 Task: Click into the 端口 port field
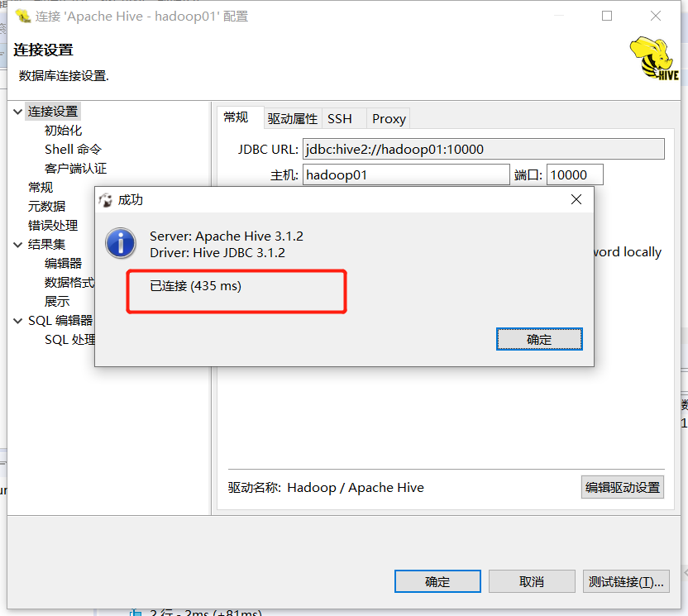575,175
